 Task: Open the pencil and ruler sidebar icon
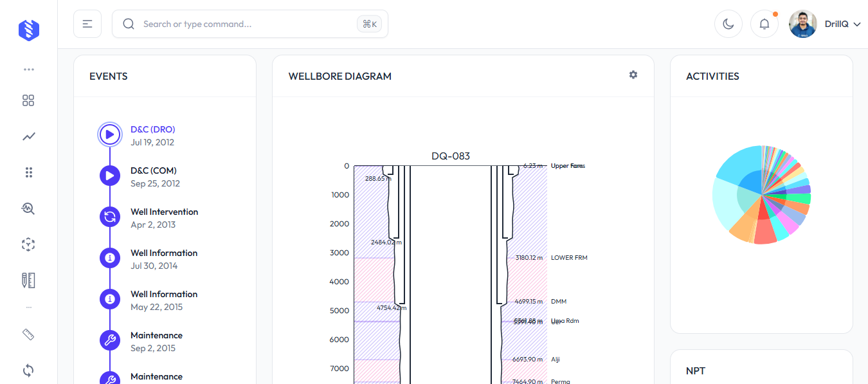[28, 280]
